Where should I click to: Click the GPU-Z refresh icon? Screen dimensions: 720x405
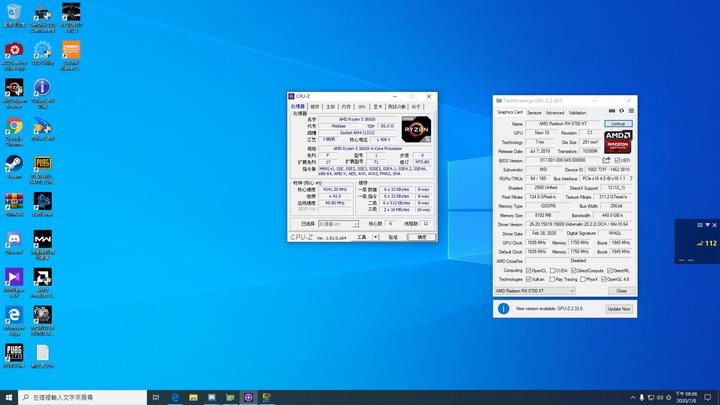[622, 111]
